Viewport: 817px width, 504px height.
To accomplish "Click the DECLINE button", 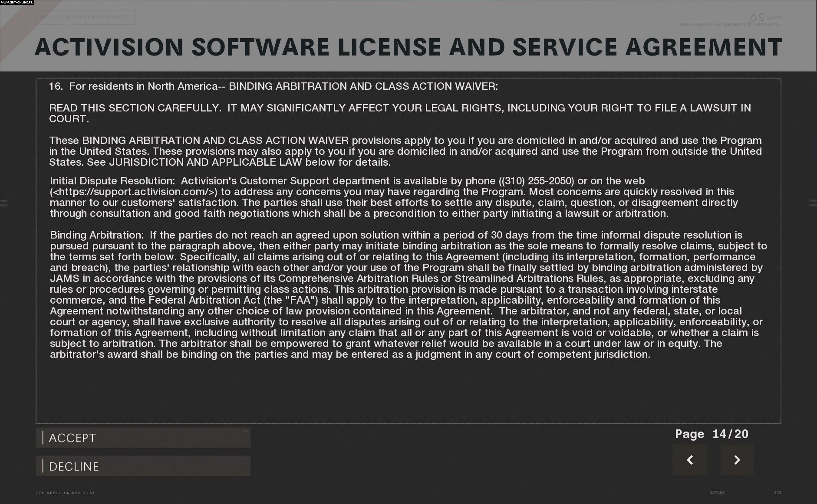I will 143,466.
